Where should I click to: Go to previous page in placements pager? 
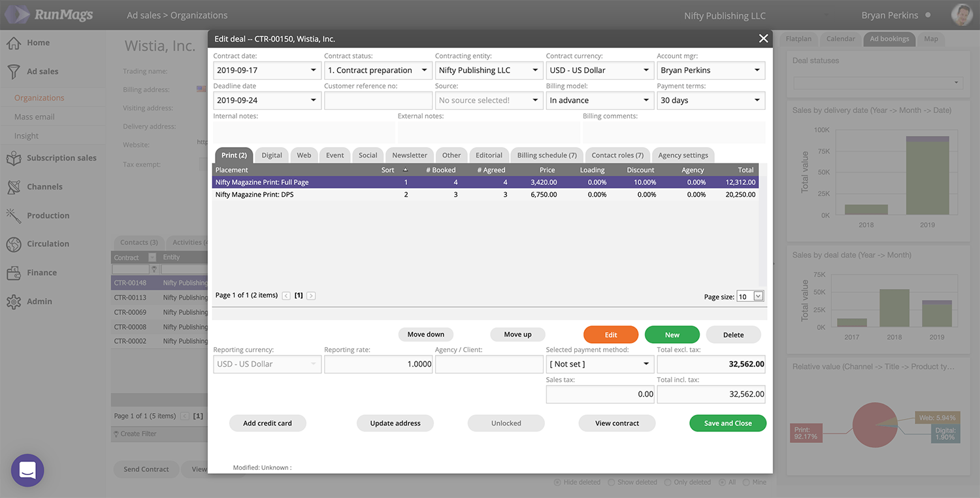coord(286,295)
